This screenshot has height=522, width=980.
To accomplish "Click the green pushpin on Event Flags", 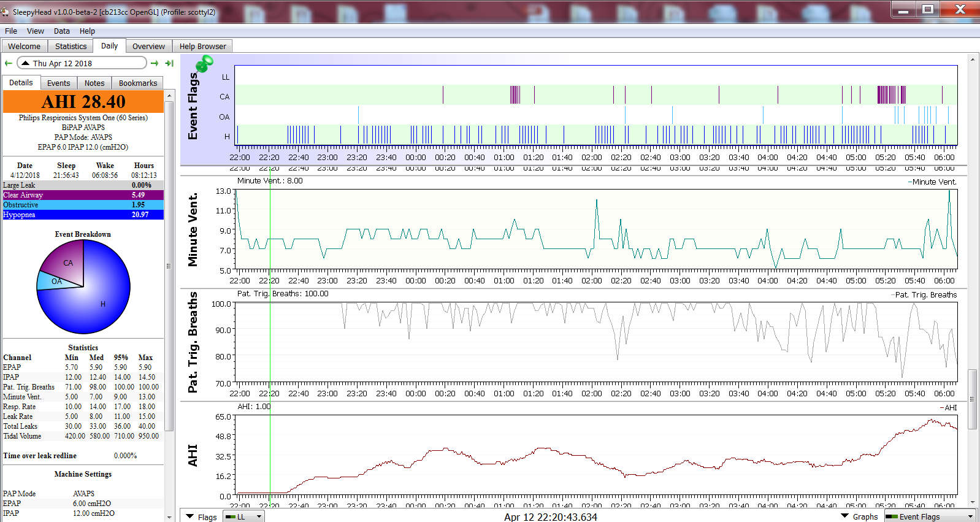I will tap(204, 63).
